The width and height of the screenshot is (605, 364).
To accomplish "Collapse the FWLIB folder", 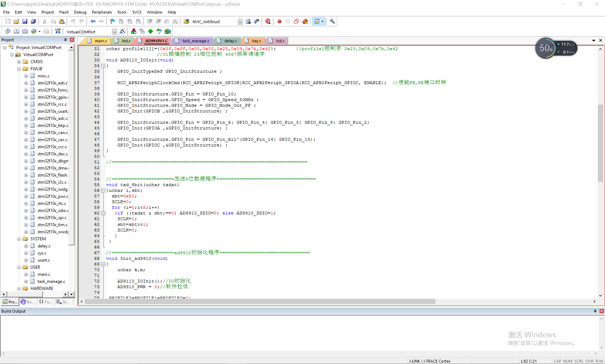I will coord(19,69).
